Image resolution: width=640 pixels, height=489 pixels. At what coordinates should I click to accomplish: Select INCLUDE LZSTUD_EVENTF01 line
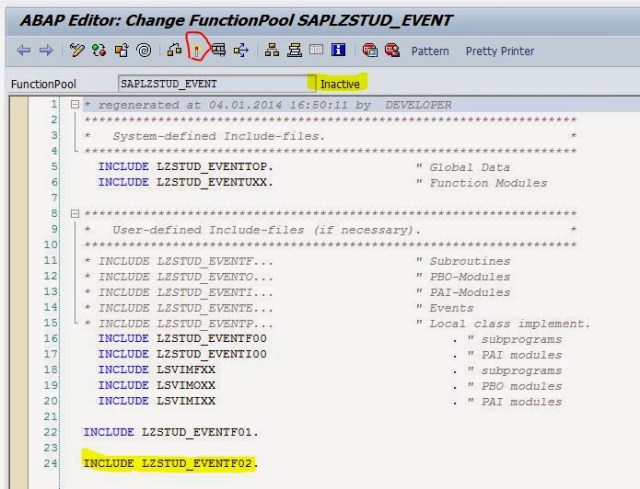(171, 432)
